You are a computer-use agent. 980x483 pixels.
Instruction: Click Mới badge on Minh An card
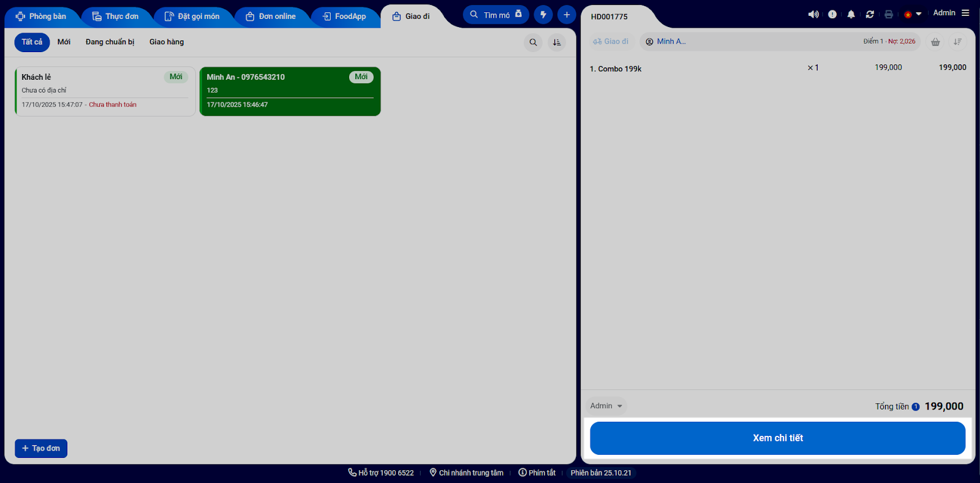coord(361,77)
